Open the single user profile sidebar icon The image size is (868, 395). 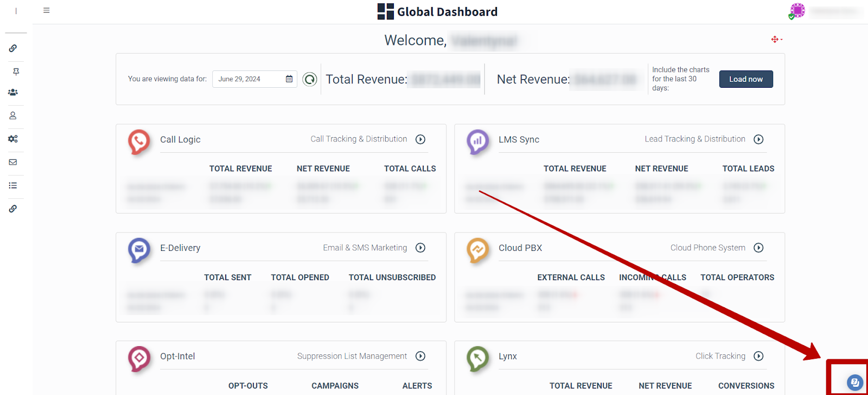click(13, 115)
